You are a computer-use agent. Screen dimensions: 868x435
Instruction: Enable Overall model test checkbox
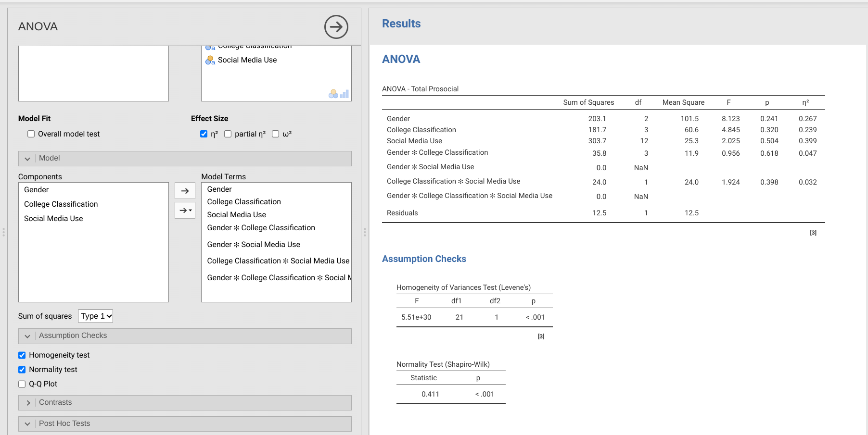click(x=31, y=134)
